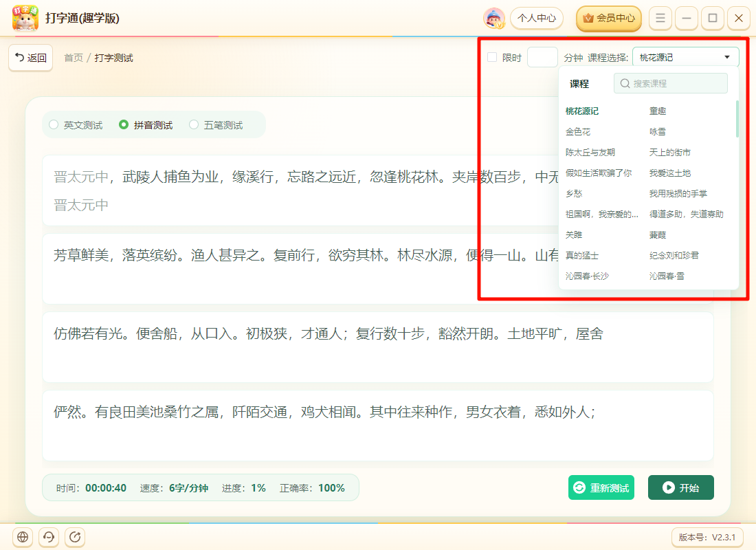Viewport: 756px width, 550px height.
Task: Click the headset support icon at bottom
Action: (x=49, y=537)
